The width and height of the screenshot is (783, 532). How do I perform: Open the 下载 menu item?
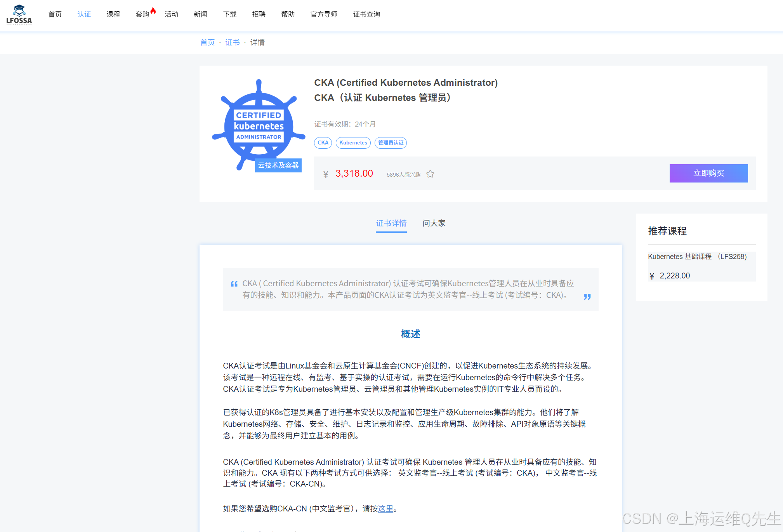click(230, 14)
